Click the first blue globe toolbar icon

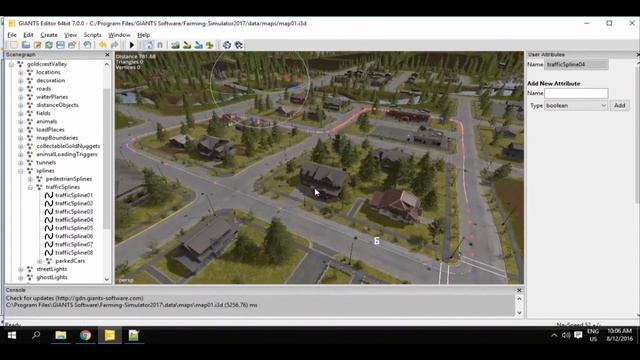click(227, 45)
